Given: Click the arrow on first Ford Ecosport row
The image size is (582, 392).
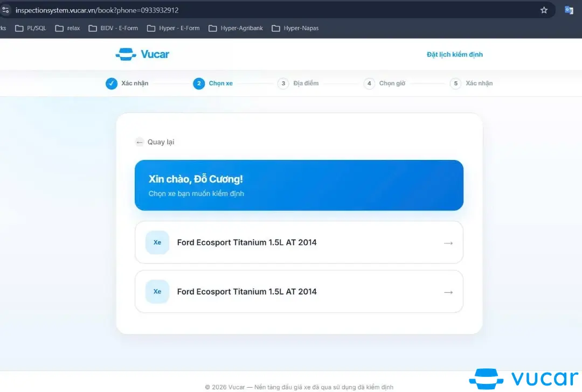Looking at the screenshot, I should tap(448, 243).
